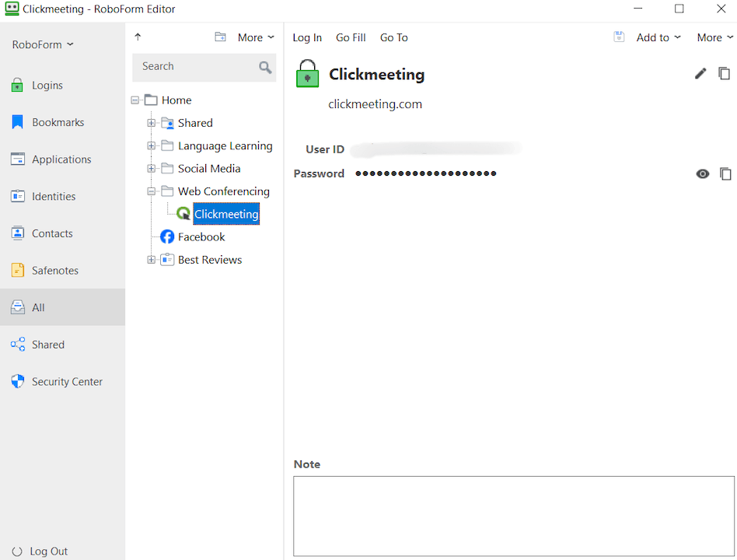Expand the Best Reviews folder
This screenshot has width=737, height=560.
tap(151, 259)
